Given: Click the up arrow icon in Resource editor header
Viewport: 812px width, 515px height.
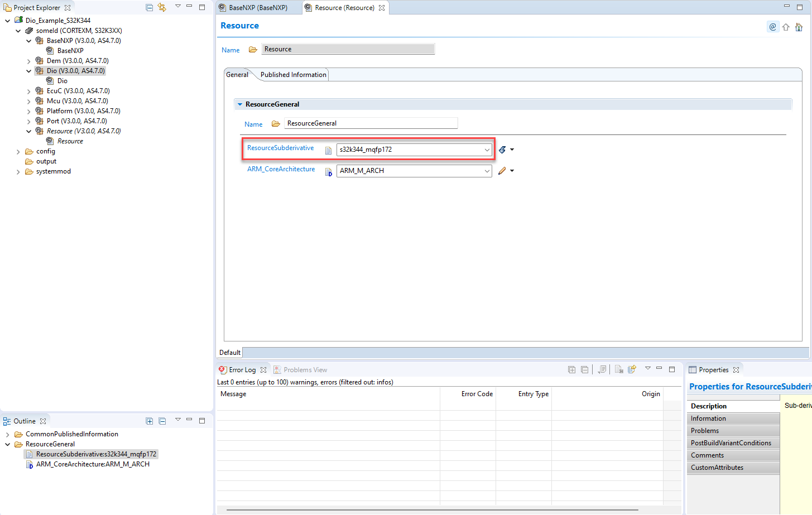Looking at the screenshot, I should coord(786,27).
